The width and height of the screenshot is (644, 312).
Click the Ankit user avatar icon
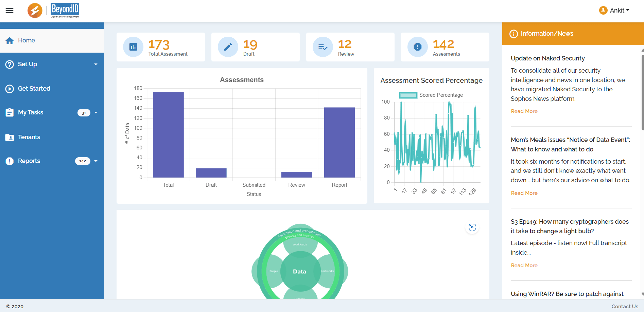tap(603, 11)
